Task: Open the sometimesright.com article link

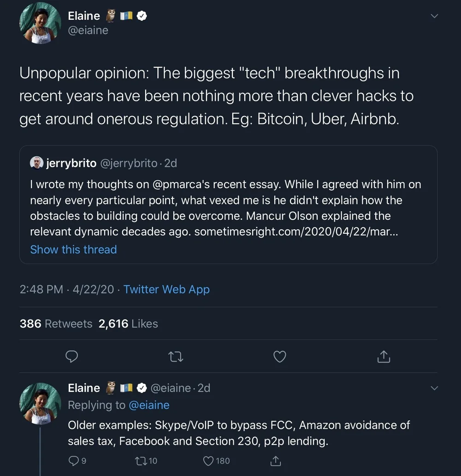Action: 296,232
